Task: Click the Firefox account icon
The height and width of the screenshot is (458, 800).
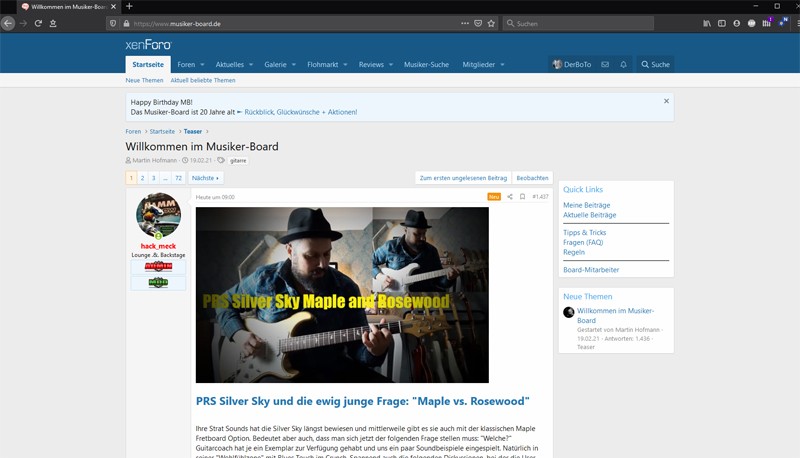Action: pyautogui.click(x=736, y=23)
